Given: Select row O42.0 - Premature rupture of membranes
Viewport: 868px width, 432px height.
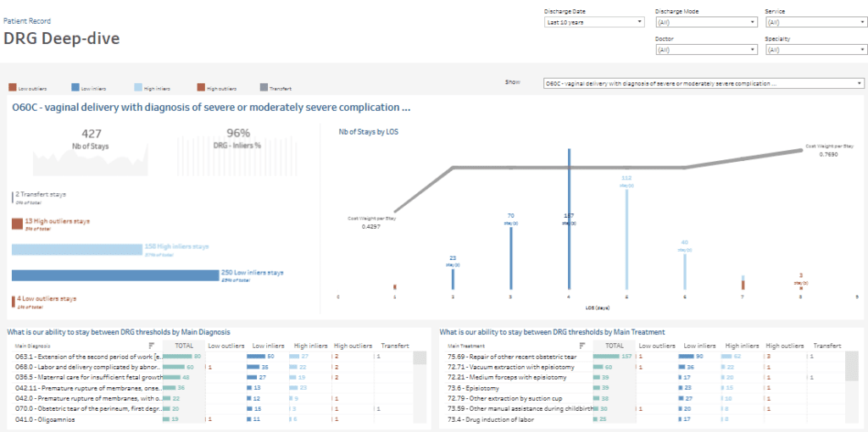Looking at the screenshot, I should click(x=88, y=399).
